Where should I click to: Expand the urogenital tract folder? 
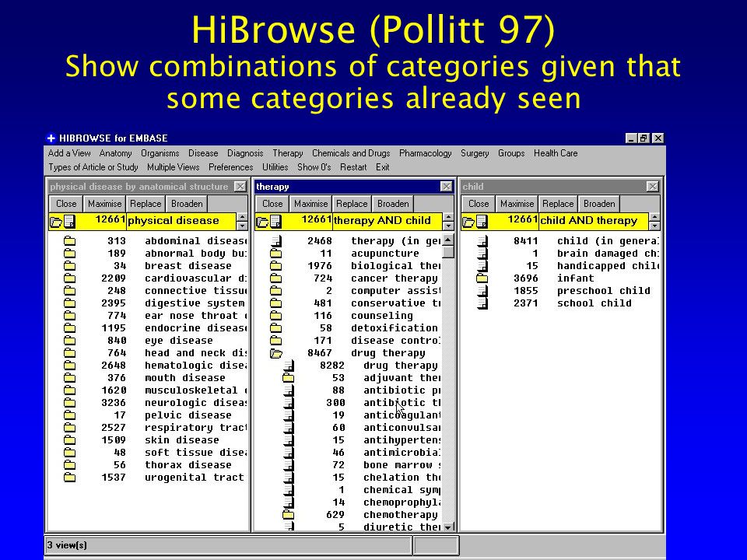[69, 477]
